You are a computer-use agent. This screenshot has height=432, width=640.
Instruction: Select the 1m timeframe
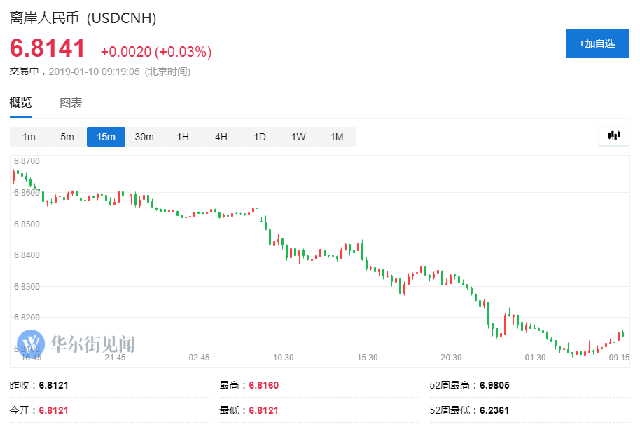[x=29, y=137]
